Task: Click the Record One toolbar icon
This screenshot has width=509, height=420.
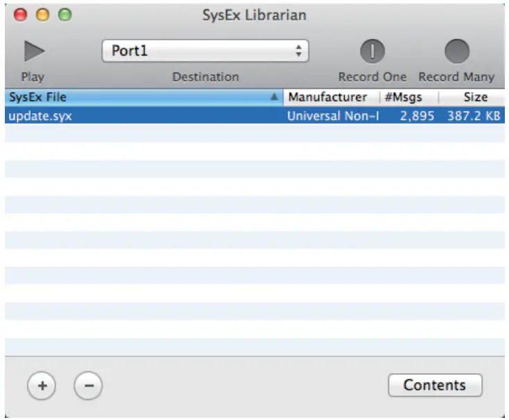Action: click(372, 51)
